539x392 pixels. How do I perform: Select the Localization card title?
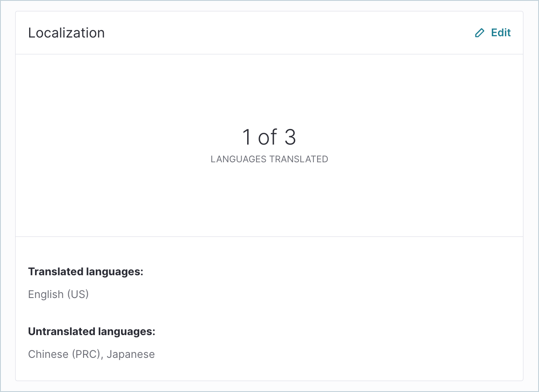tap(66, 33)
